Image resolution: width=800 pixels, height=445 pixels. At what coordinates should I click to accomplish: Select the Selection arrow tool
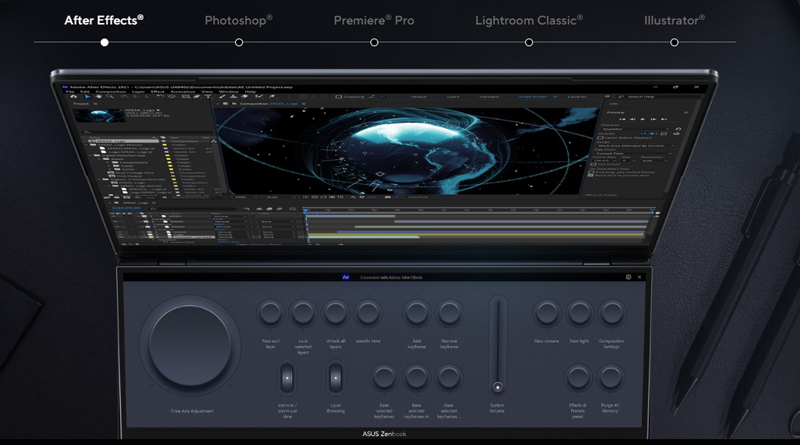(87, 96)
